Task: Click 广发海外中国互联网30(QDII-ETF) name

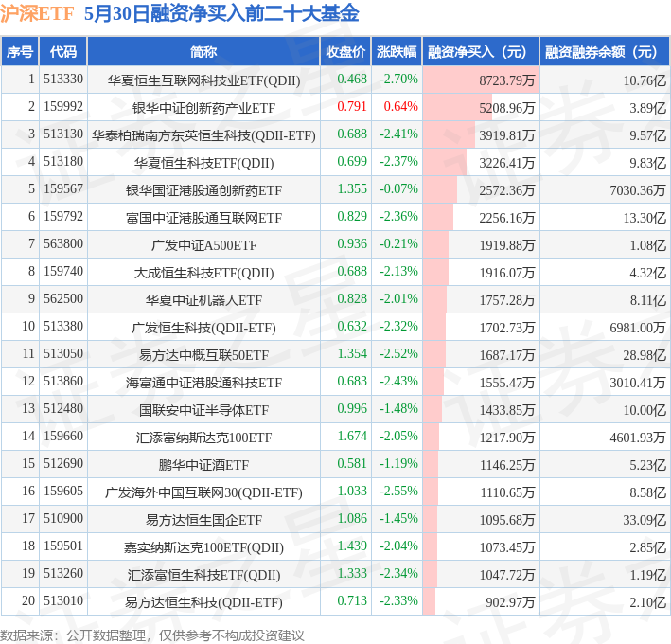Action: 203,492
